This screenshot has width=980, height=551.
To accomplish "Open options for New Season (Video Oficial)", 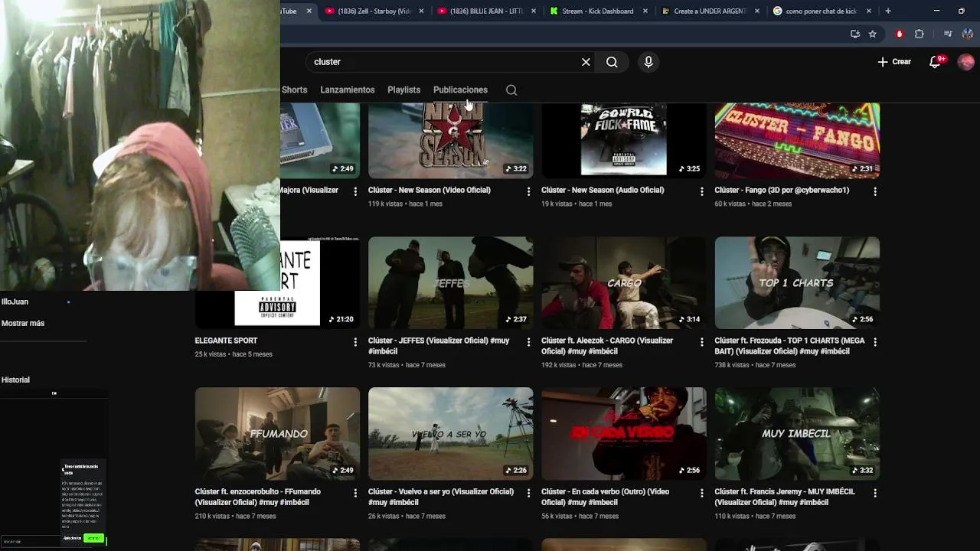I will (x=528, y=191).
